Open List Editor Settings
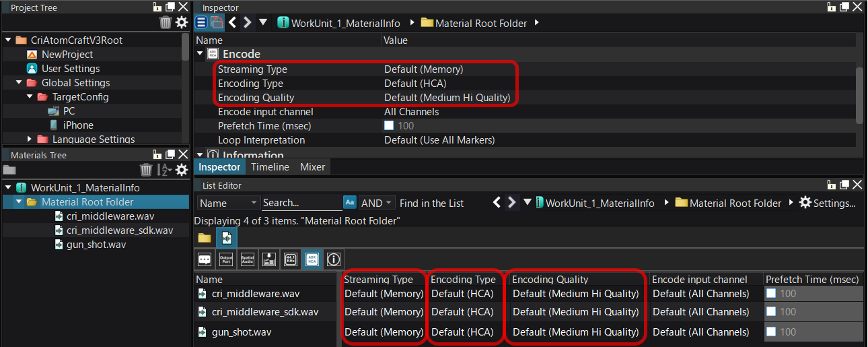868x347 pixels. (827, 202)
